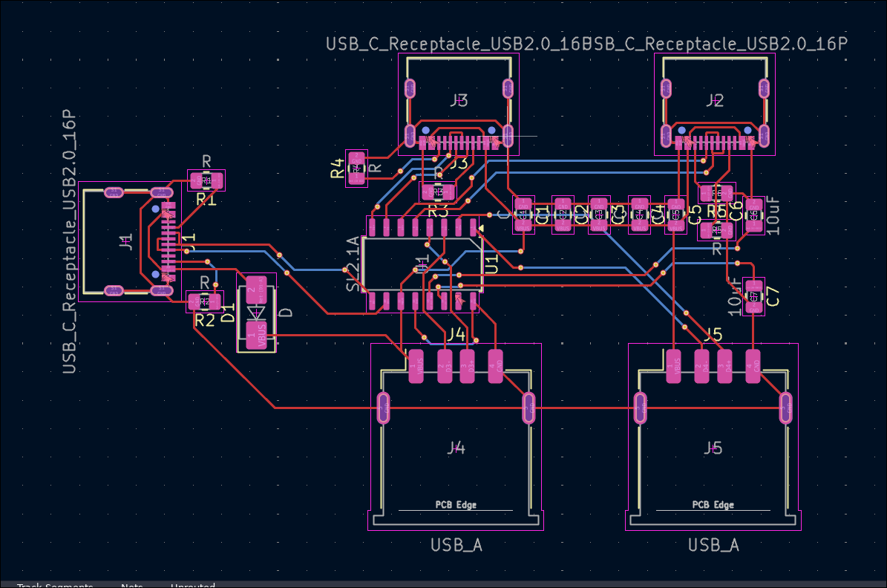887x588 pixels.
Task: Select the J5 USB_A connector body
Action: click(x=713, y=447)
